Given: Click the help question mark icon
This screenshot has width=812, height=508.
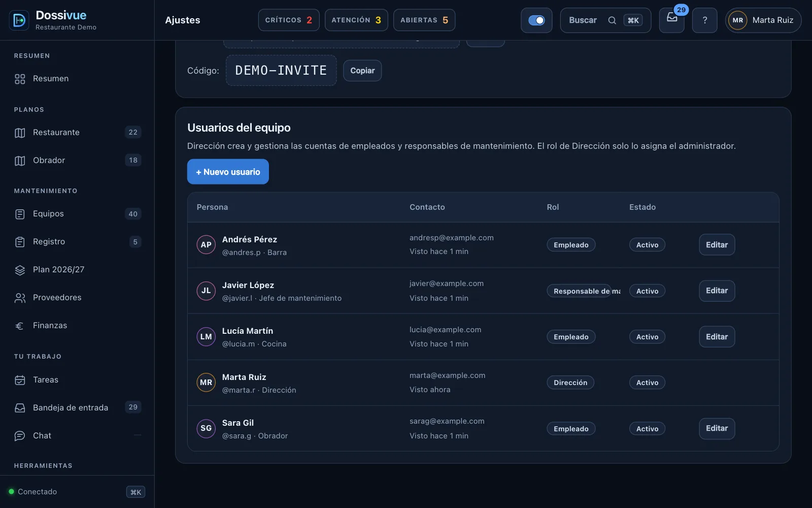Looking at the screenshot, I should pos(704,20).
